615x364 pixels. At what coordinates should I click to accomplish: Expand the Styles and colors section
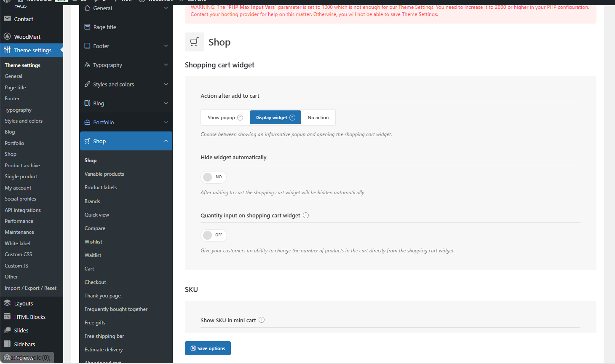coord(126,84)
